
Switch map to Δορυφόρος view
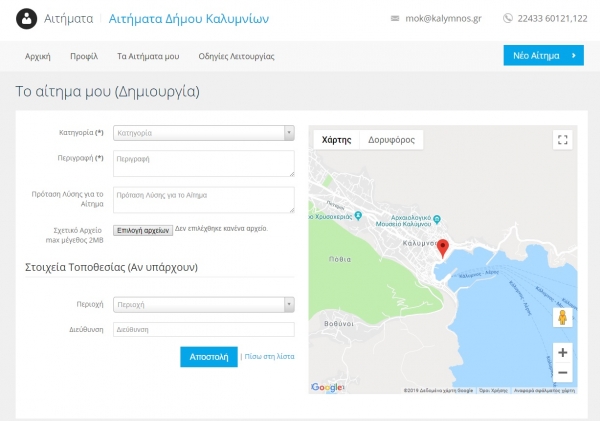coord(391,140)
